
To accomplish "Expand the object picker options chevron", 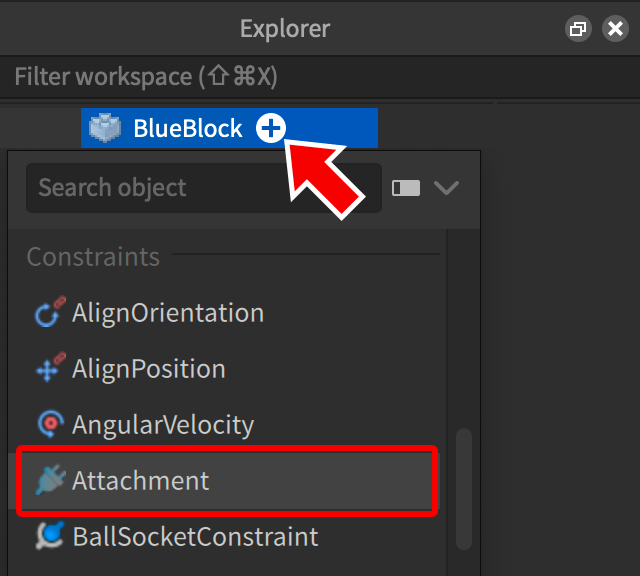I will click(x=446, y=188).
